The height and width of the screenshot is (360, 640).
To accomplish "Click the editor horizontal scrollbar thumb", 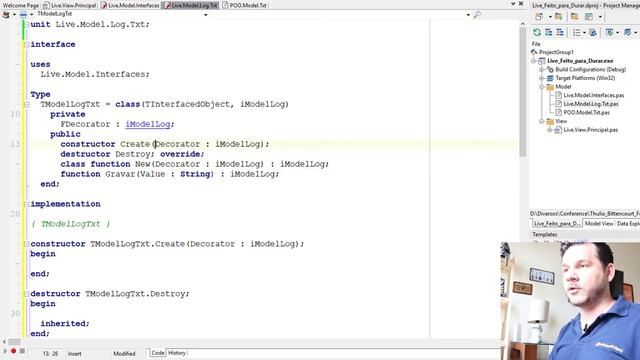I will pos(14,342).
